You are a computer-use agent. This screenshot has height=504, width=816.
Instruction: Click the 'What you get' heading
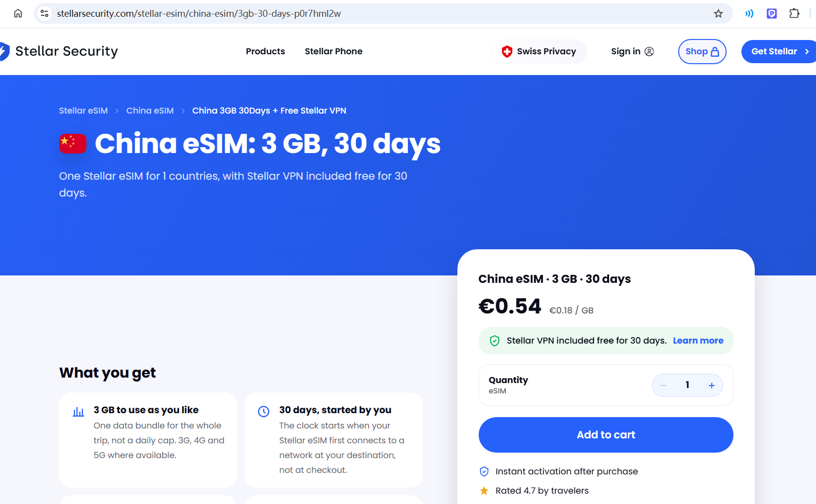(x=108, y=373)
